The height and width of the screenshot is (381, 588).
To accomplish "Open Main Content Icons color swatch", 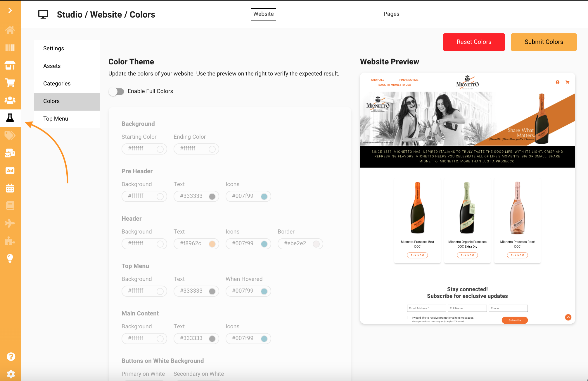I will point(264,339).
